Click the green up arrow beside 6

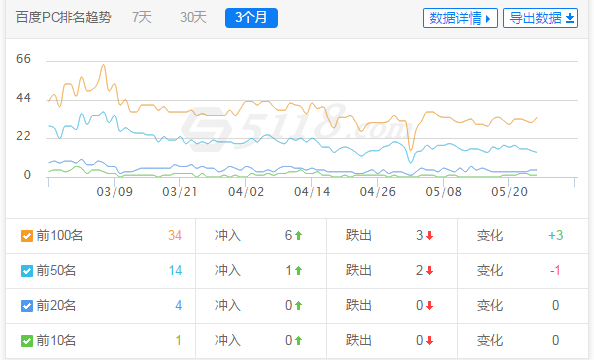click(x=299, y=236)
